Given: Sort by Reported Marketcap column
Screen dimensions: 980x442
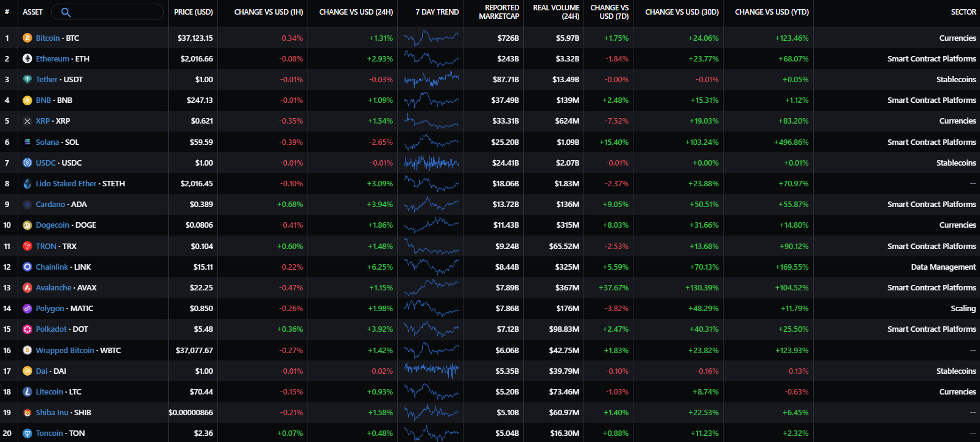Looking at the screenshot, I should coord(498,12).
